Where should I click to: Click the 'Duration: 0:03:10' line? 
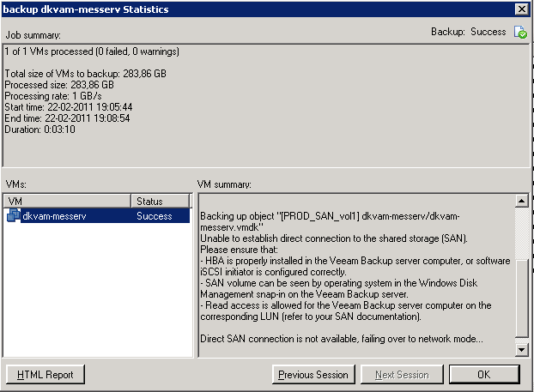[x=39, y=130]
